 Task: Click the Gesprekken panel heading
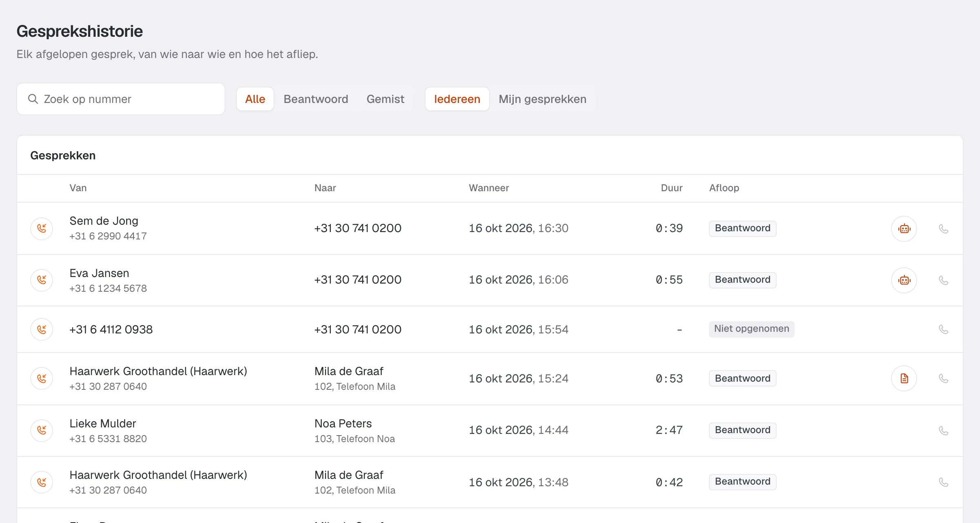click(x=63, y=156)
